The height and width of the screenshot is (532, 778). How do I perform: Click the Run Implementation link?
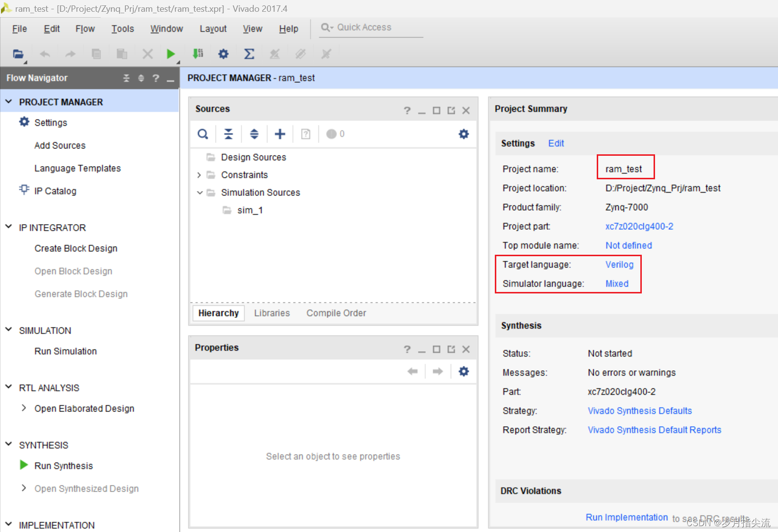coord(627,517)
